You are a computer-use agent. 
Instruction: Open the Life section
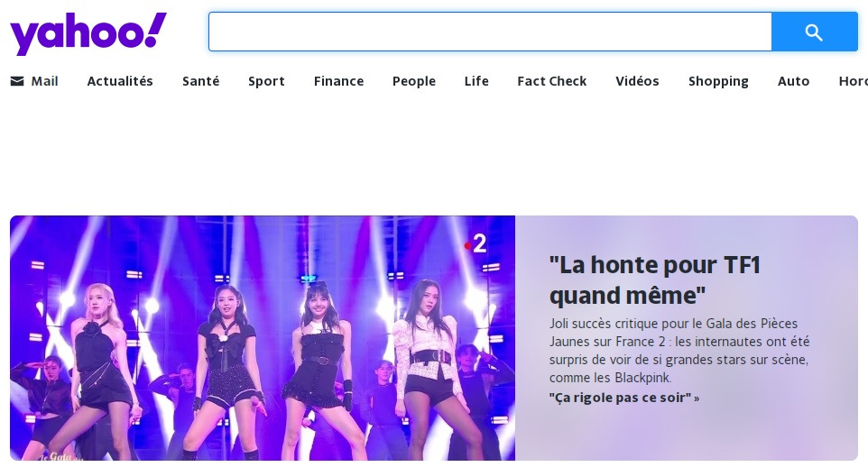click(x=476, y=81)
